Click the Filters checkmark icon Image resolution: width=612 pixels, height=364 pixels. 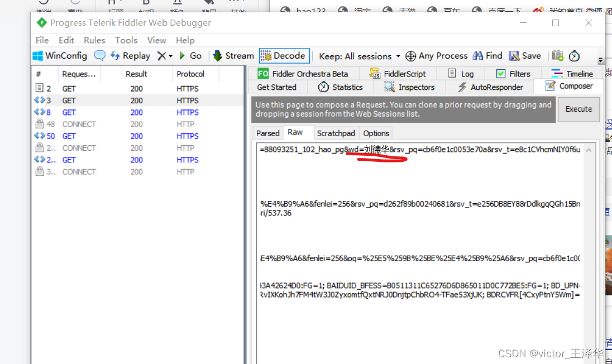click(501, 73)
